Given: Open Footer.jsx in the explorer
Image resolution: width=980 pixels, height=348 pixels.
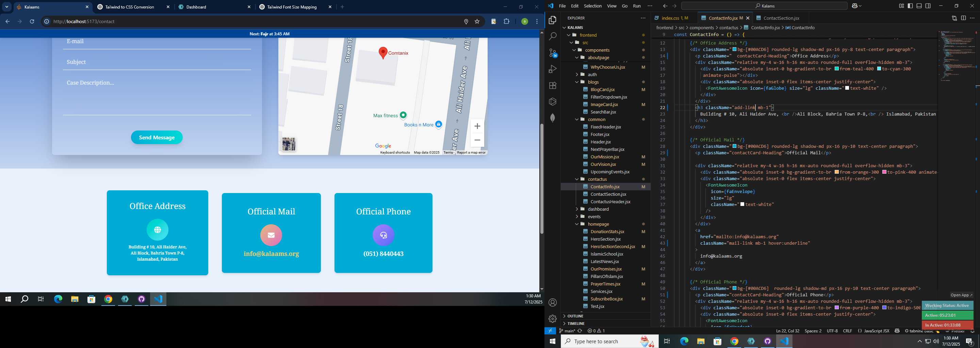Looking at the screenshot, I should pyautogui.click(x=600, y=134).
